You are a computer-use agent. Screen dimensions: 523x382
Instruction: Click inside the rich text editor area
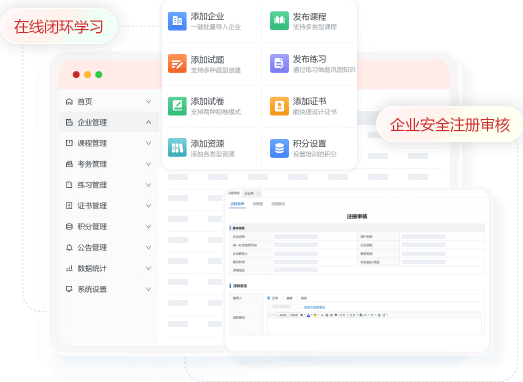tap(374, 325)
